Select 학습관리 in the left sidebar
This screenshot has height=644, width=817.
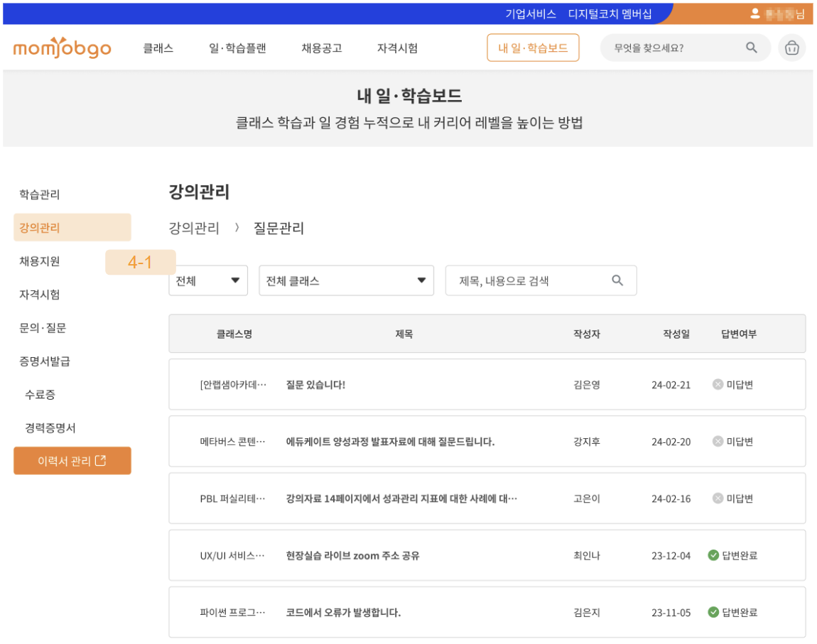tap(40, 195)
